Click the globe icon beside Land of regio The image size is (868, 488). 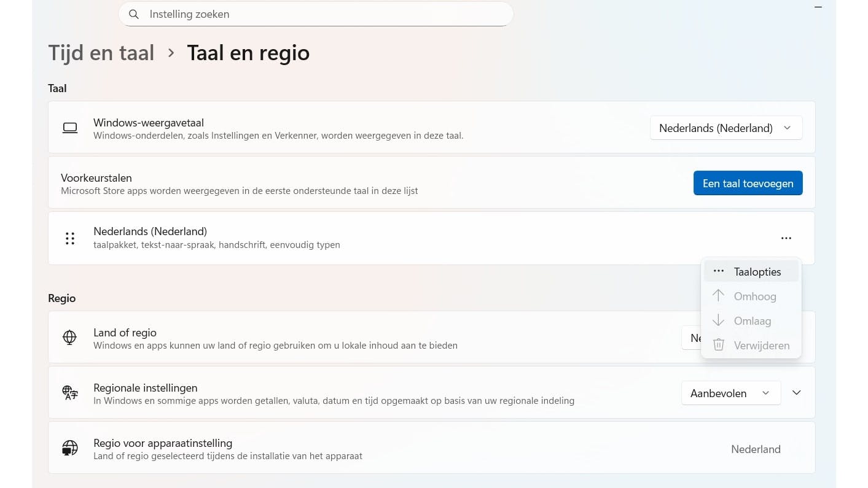(70, 337)
